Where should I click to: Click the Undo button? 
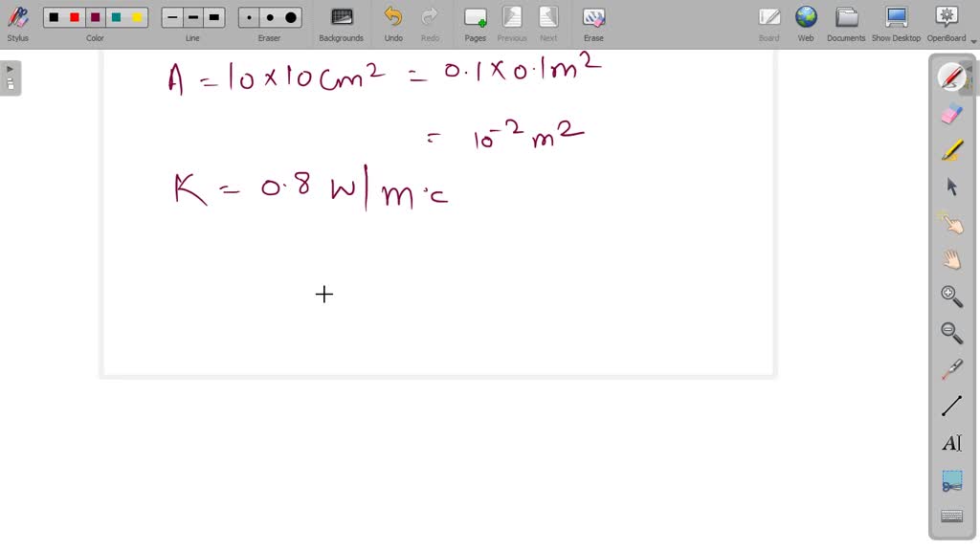tap(393, 23)
